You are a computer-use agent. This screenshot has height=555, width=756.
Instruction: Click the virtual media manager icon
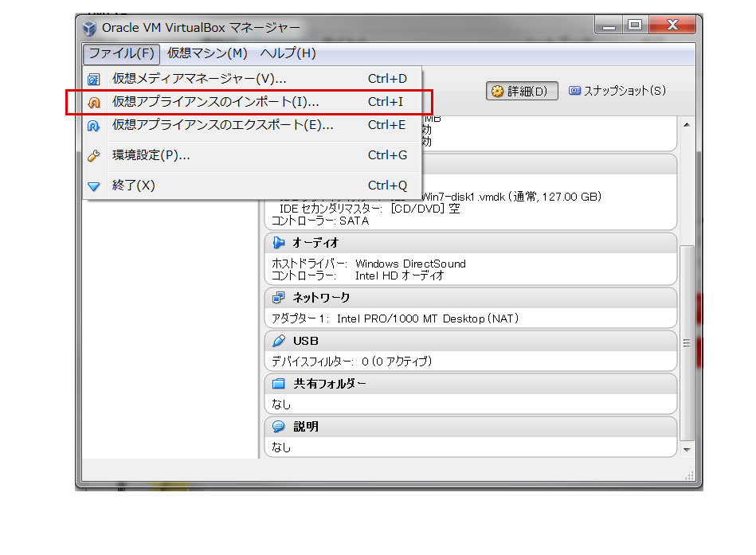click(93, 80)
